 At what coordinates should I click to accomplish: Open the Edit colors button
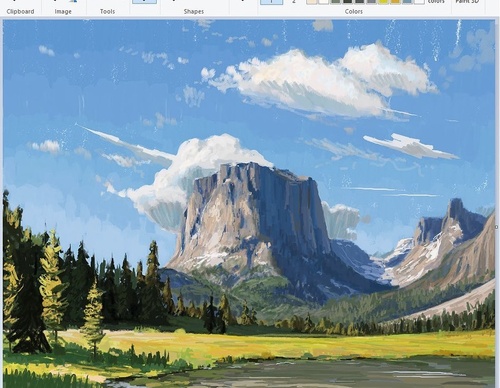point(436,2)
